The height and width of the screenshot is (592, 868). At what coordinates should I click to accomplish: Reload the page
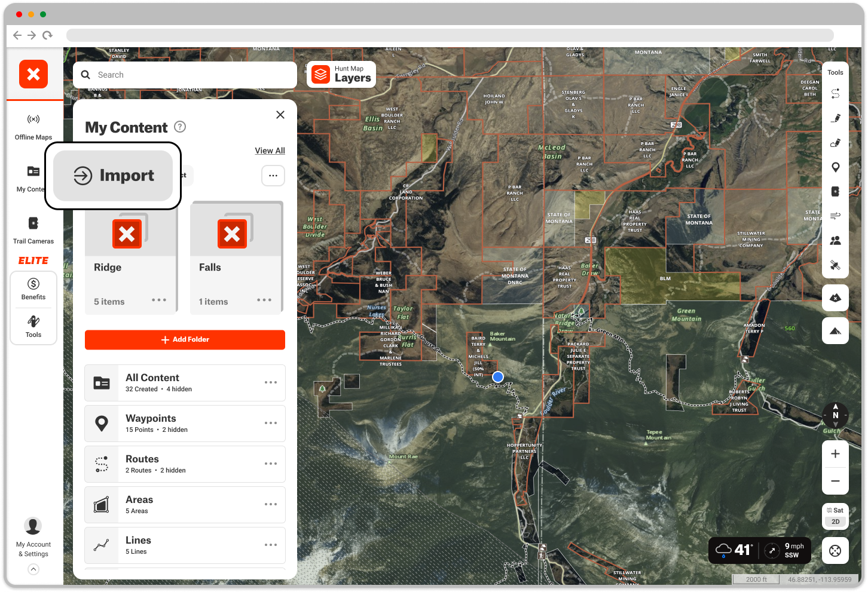coord(47,35)
